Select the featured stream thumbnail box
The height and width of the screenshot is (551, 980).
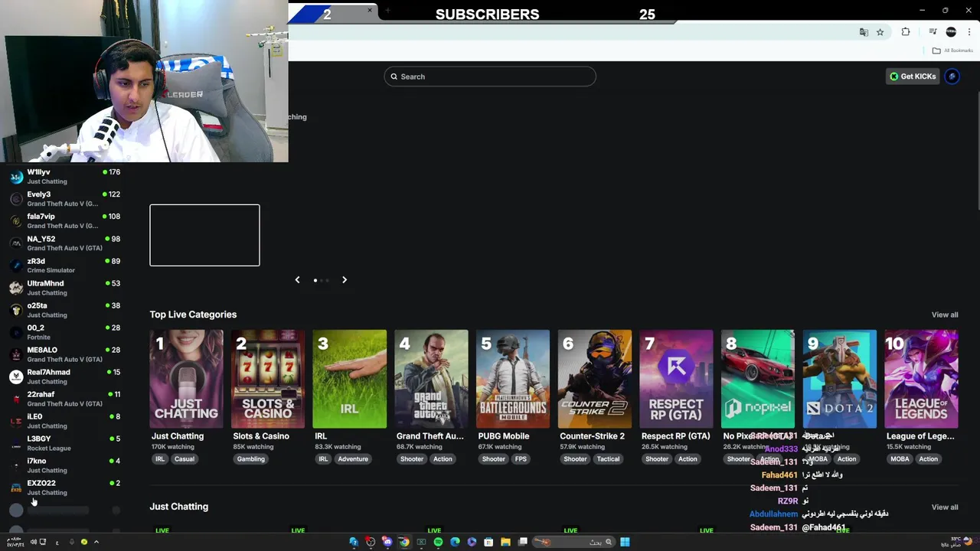pos(204,235)
